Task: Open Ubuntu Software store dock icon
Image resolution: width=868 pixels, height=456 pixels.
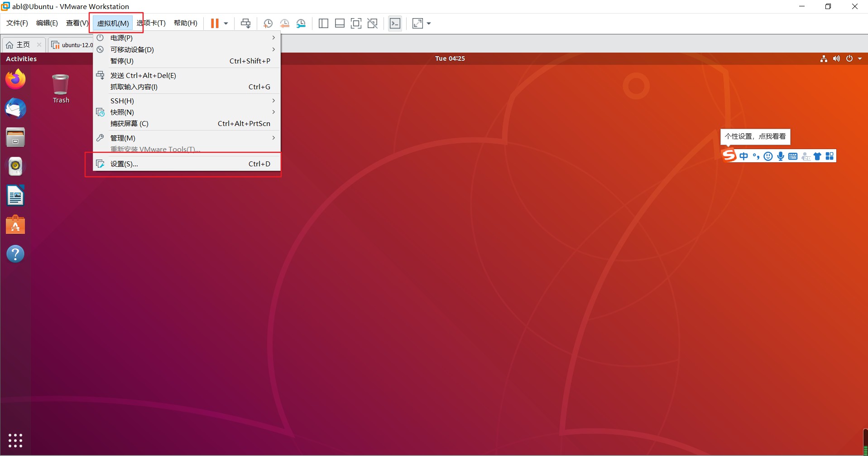Action: click(x=15, y=225)
